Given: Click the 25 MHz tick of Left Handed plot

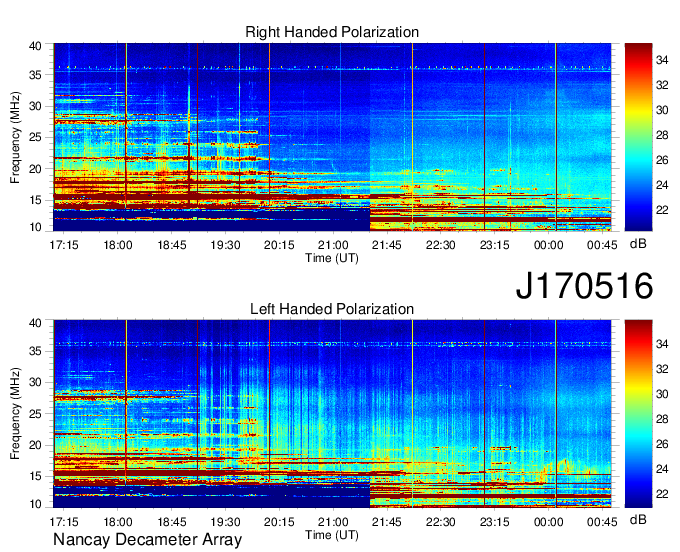Looking at the screenshot, I should tap(35, 414).
